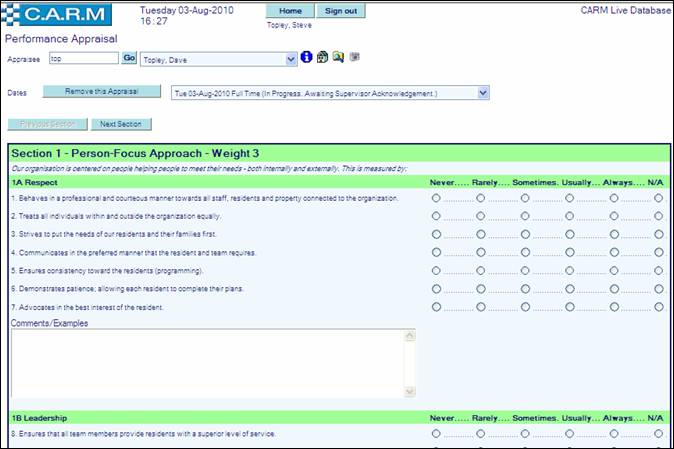674x449 pixels.
Task: Click the second icon after the info icon
Action: coord(322,58)
